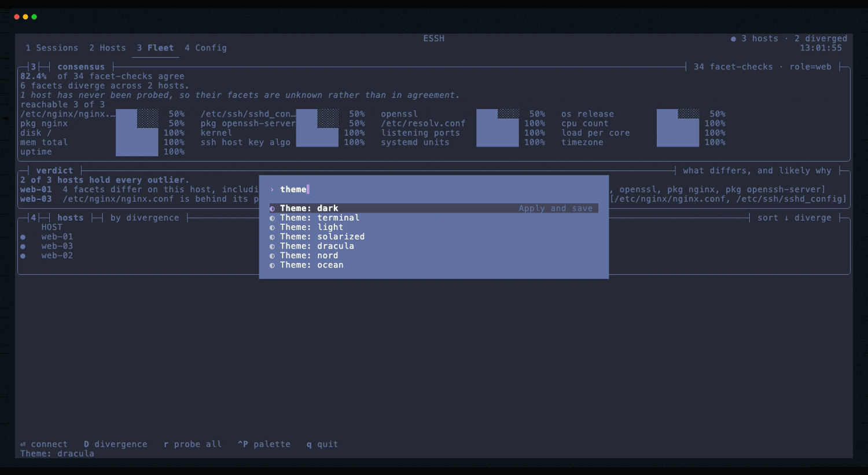The image size is (868, 475).
Task: Go to the 4 Config tab
Action: coord(205,48)
